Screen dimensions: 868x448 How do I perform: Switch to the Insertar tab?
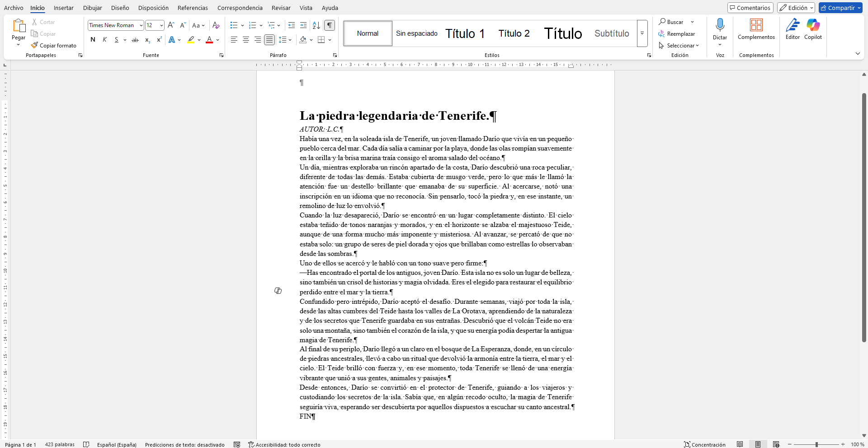point(63,8)
